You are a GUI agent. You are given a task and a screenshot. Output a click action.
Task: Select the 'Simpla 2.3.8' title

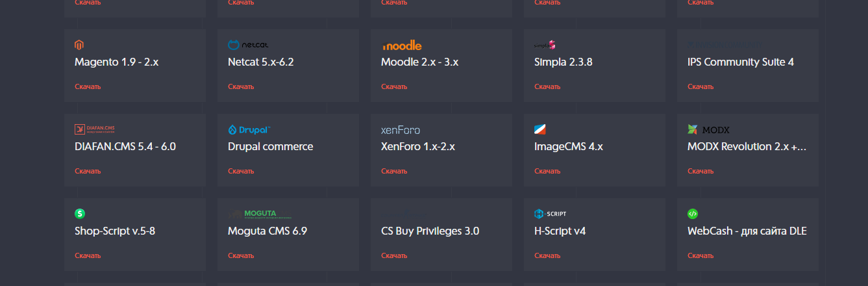pos(564,62)
